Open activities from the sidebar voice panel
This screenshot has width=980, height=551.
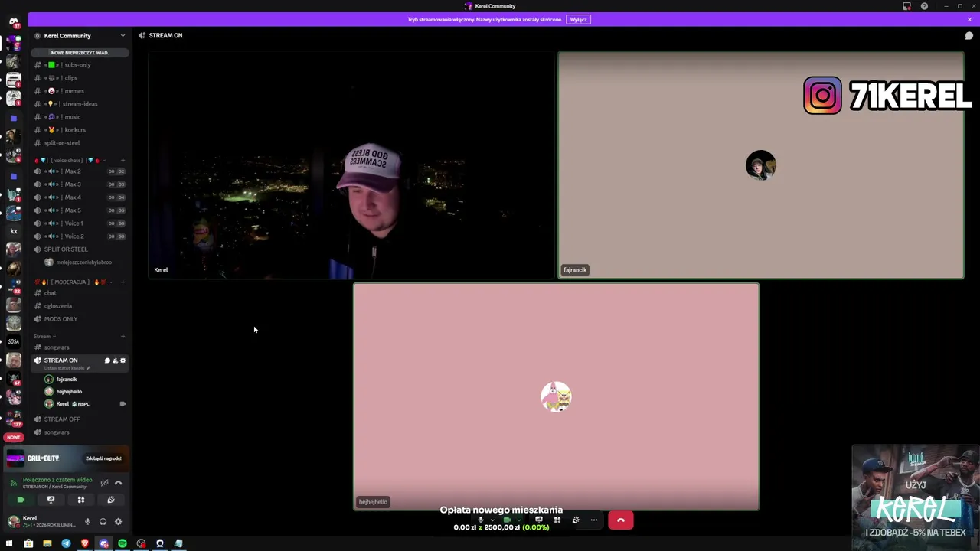(x=80, y=500)
